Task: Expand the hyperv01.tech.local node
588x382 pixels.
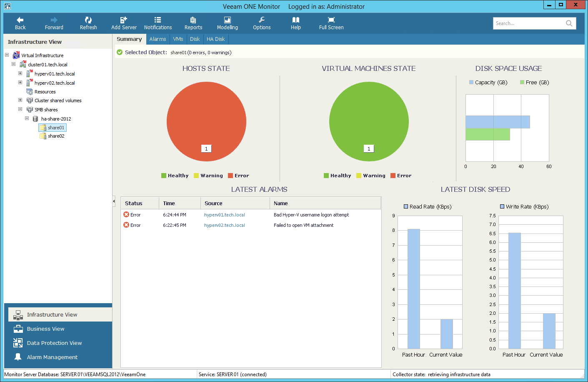Action: [20, 73]
